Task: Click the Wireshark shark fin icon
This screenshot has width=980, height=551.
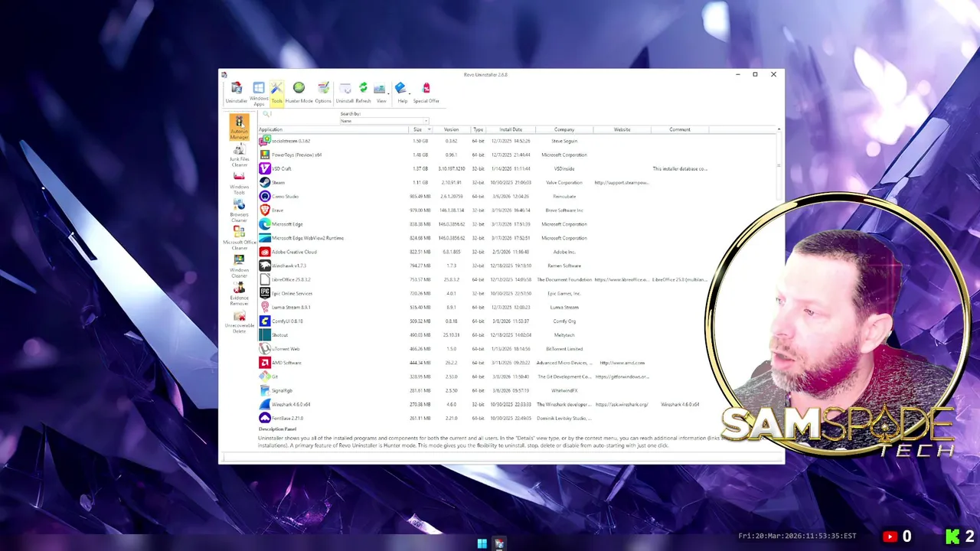Action: coord(265,404)
